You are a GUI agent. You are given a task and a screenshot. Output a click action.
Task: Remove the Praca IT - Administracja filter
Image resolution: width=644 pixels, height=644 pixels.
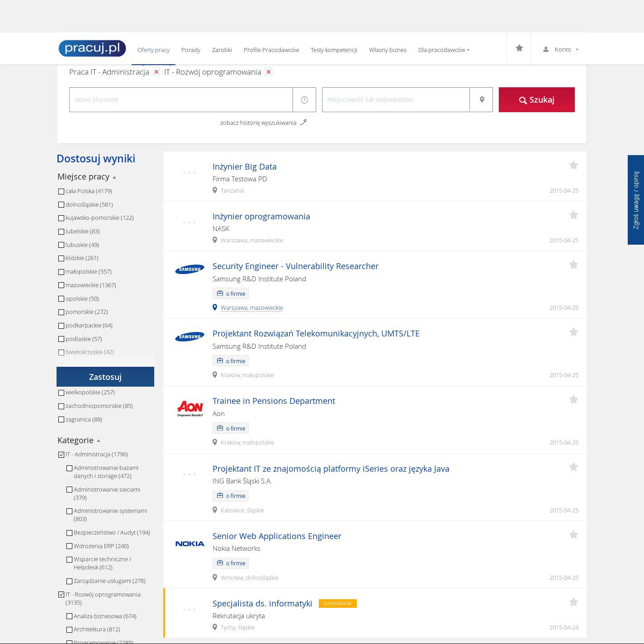(x=156, y=72)
